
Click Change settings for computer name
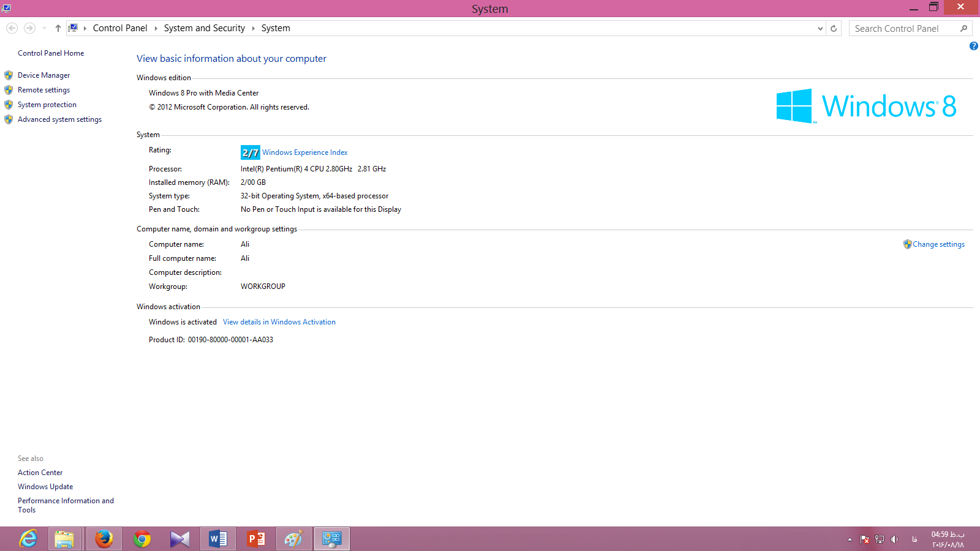point(938,244)
